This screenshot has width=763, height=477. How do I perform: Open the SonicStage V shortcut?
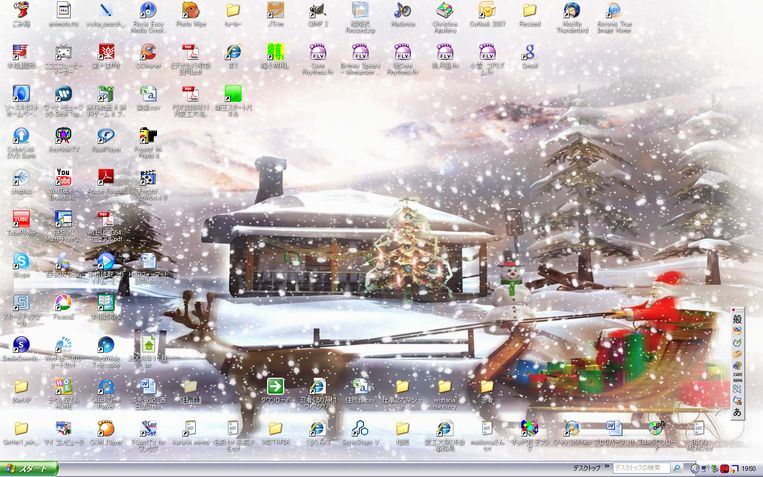[x=360, y=429]
